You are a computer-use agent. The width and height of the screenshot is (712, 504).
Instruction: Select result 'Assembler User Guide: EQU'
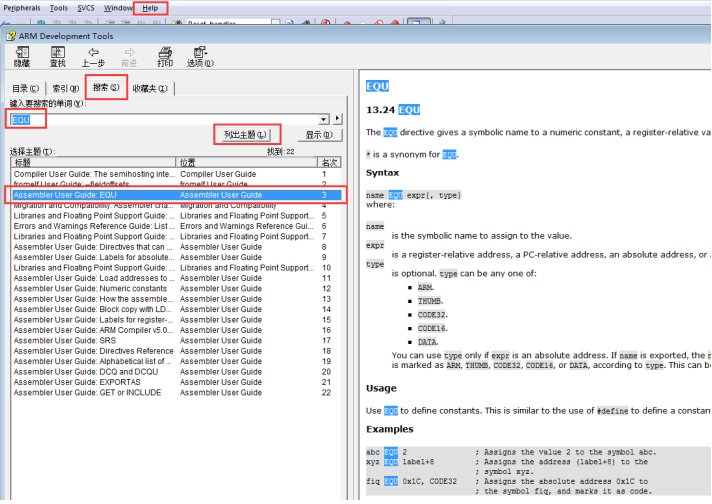click(x=176, y=195)
